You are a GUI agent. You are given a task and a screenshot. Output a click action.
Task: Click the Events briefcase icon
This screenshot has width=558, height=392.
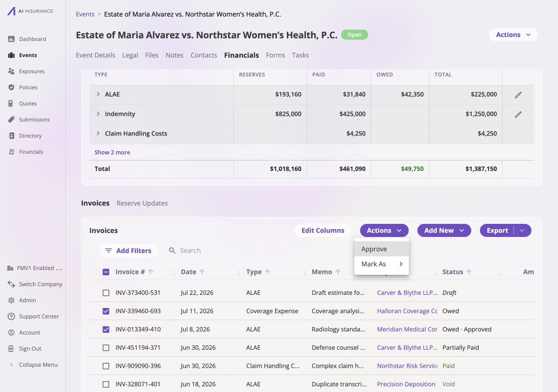(11, 55)
